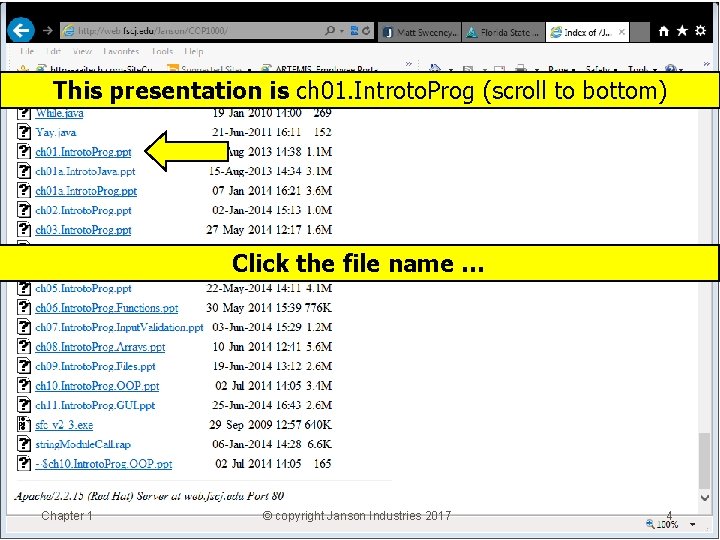Open the ch06.IntrotoProg.Functions.ppt link
The width and height of the screenshot is (720, 540).
pyautogui.click(x=107, y=308)
